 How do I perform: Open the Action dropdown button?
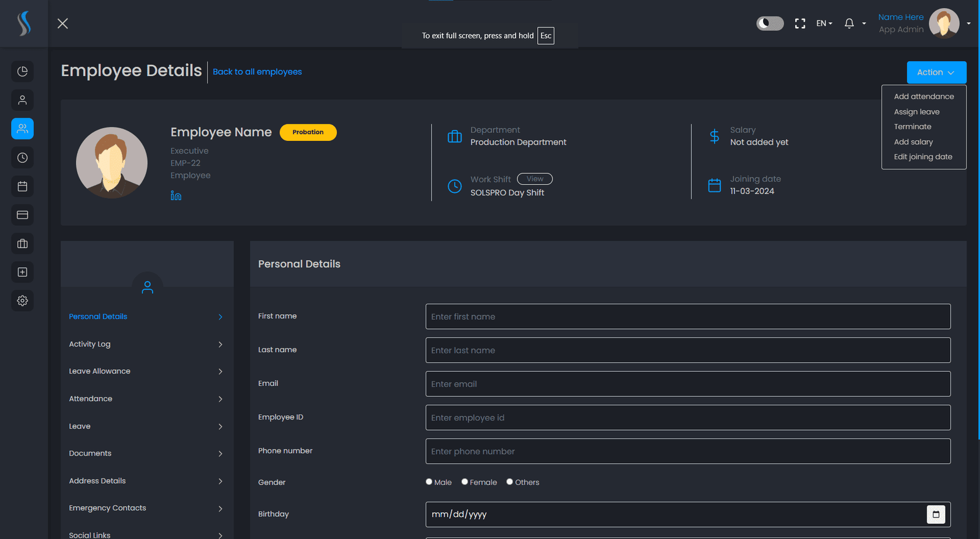click(937, 72)
